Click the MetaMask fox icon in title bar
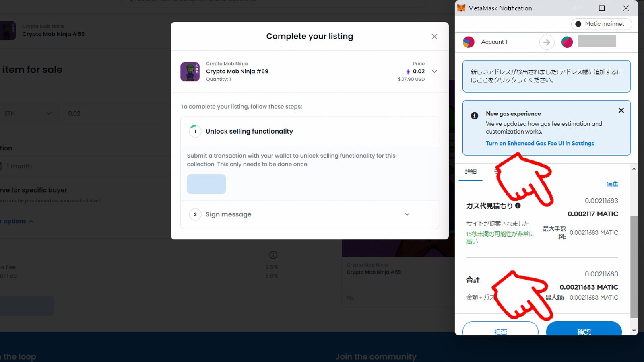The image size is (644, 362). click(461, 8)
